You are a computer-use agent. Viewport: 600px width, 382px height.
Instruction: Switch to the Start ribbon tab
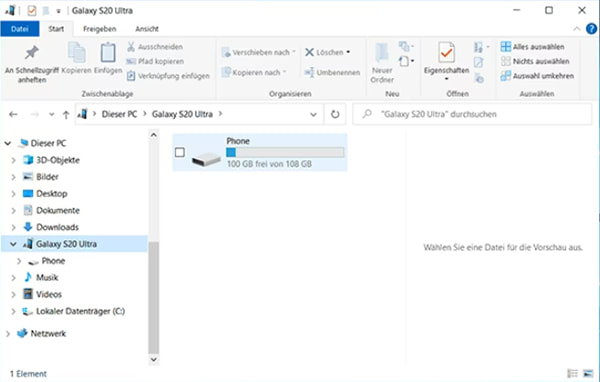coord(56,29)
